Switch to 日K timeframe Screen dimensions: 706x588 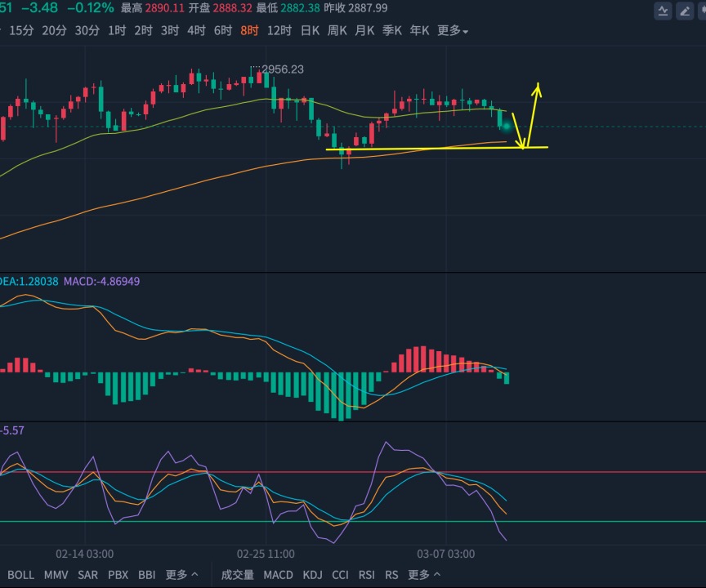click(310, 30)
